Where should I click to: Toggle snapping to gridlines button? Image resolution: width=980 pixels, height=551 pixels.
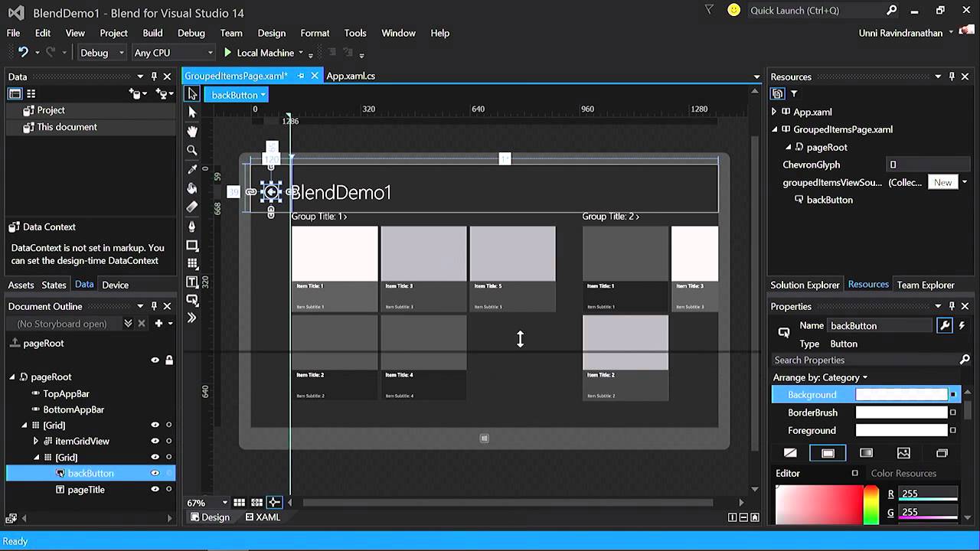click(x=256, y=503)
